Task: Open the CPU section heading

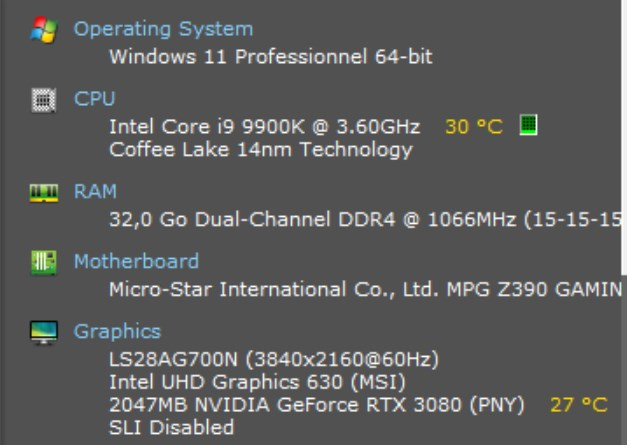Action: (x=94, y=99)
